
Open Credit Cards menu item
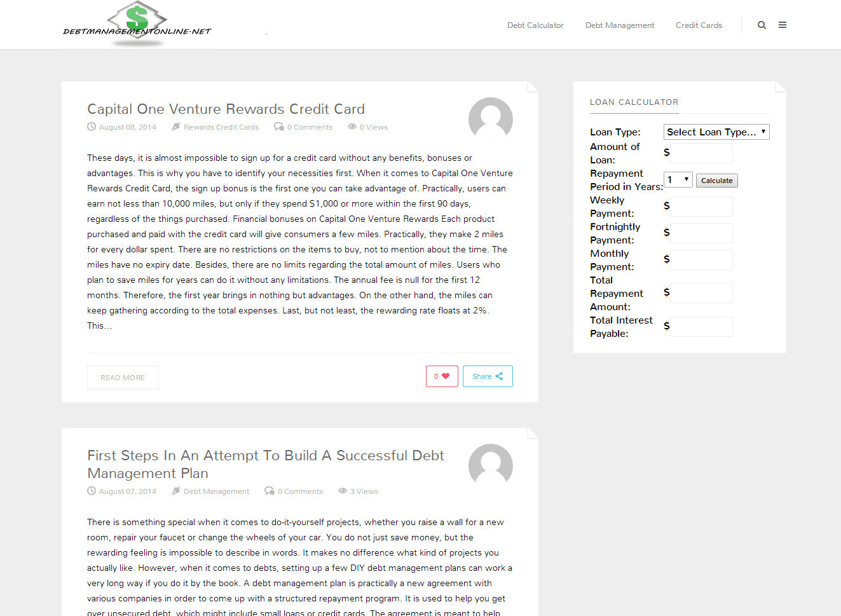pyautogui.click(x=699, y=25)
